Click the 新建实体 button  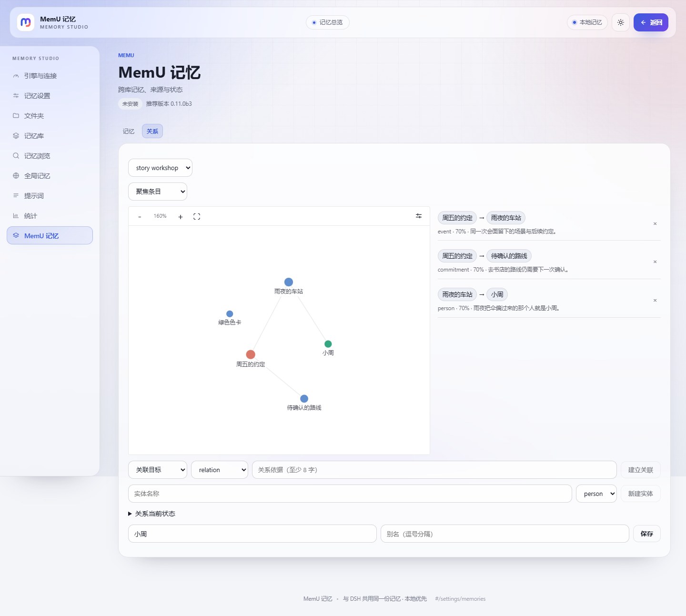click(640, 494)
